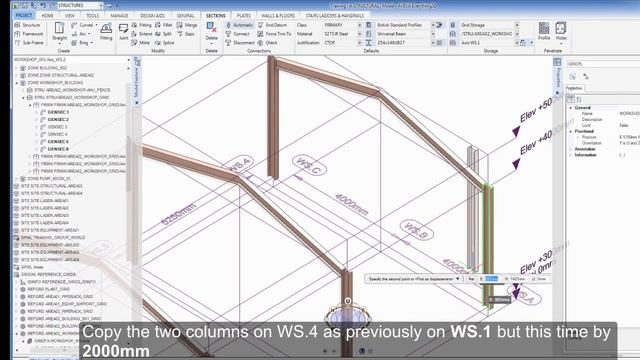Click the Disconnect connections tool
Screen dimensions: 640x360
click(x=240, y=42)
